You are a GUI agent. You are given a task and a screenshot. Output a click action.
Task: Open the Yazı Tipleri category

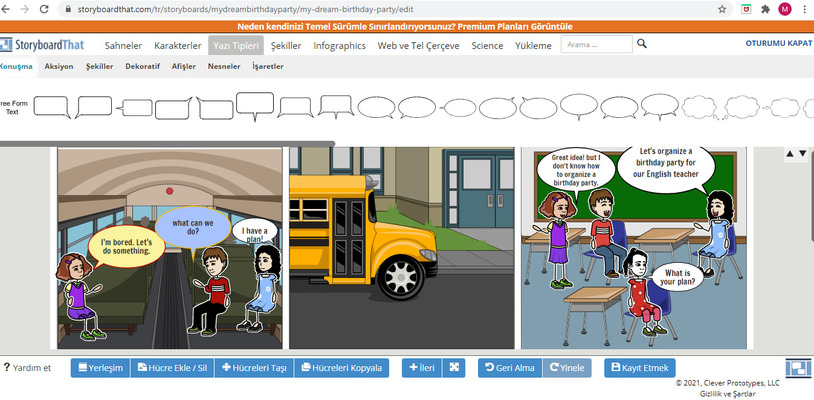tap(236, 46)
